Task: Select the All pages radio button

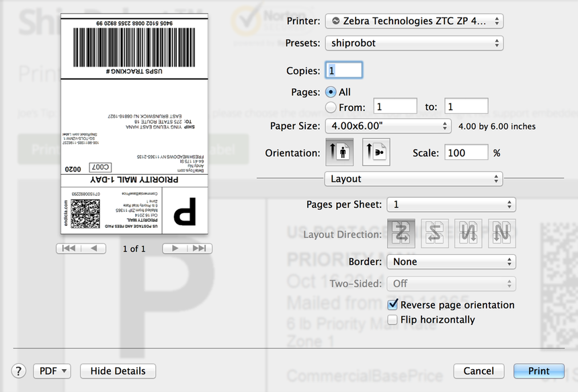Action: click(331, 92)
